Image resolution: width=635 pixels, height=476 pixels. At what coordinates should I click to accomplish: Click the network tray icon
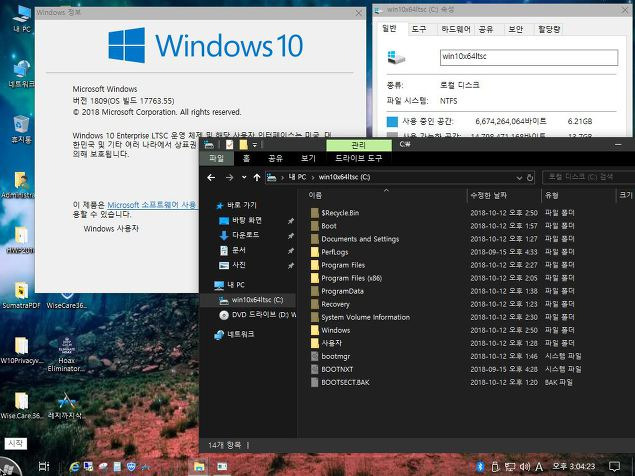(510, 467)
